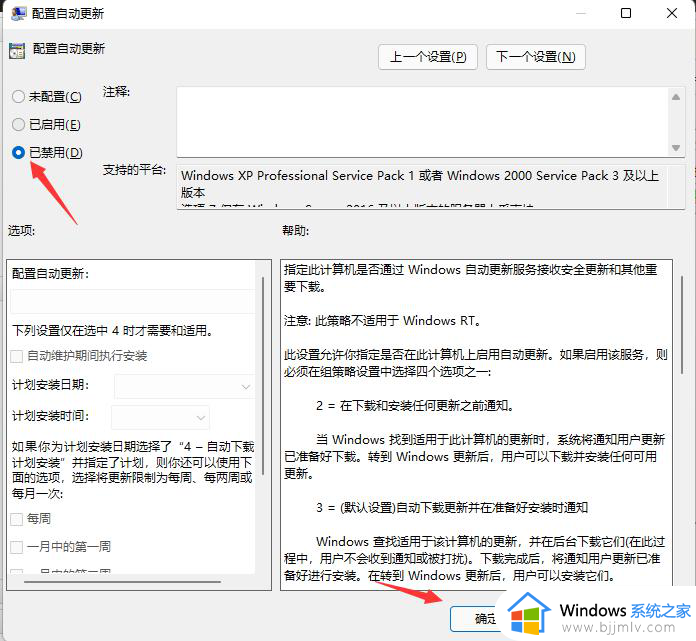Toggle the 一月中的第一周 checkbox
The height and width of the screenshot is (641, 696).
(16, 547)
